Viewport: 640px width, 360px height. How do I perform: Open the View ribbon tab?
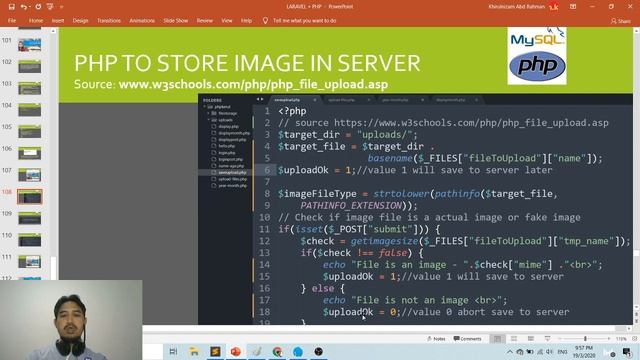click(x=227, y=20)
